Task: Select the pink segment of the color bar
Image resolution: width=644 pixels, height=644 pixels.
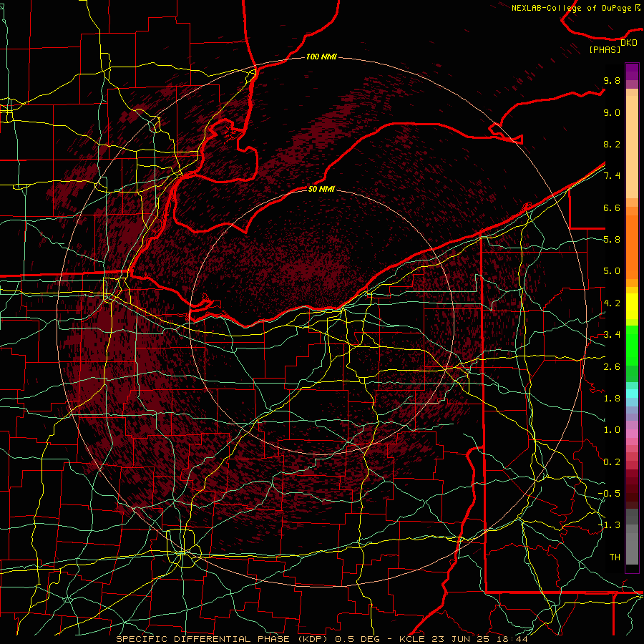Action: (x=632, y=434)
